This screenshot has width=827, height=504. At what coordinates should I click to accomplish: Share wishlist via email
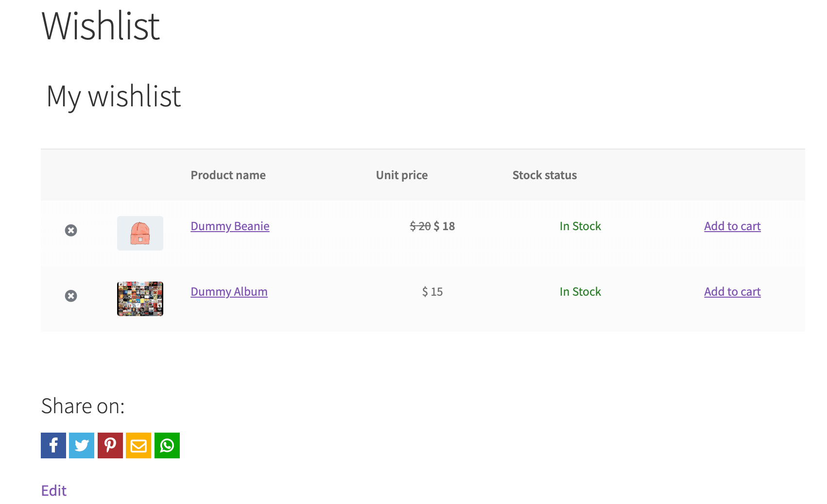click(138, 445)
